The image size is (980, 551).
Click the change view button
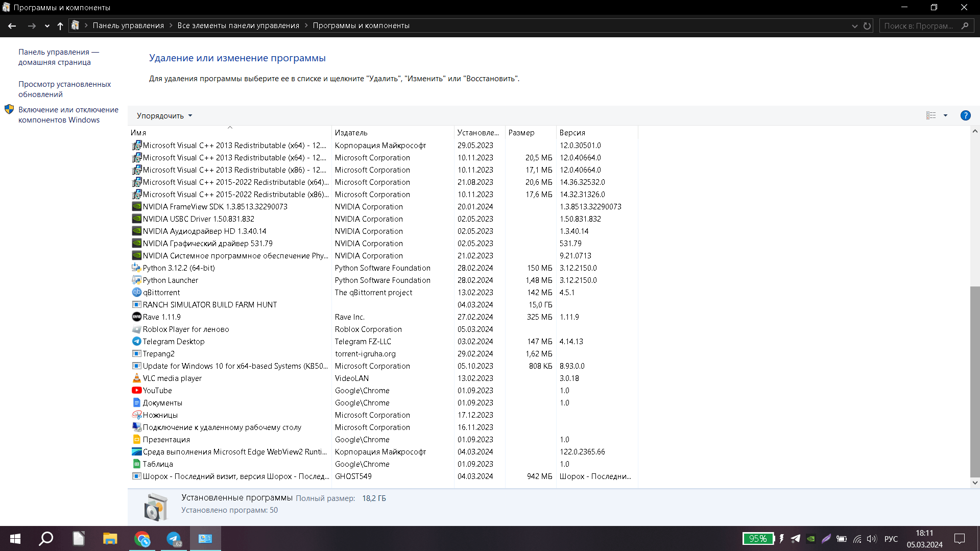(x=931, y=115)
